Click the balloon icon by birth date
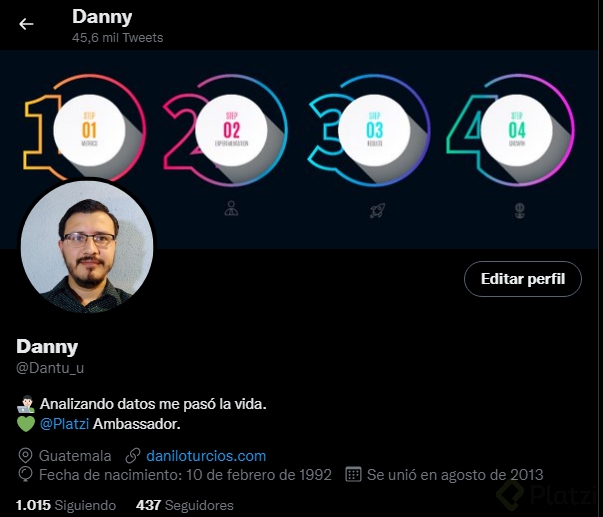The image size is (603, 517). click(x=25, y=474)
